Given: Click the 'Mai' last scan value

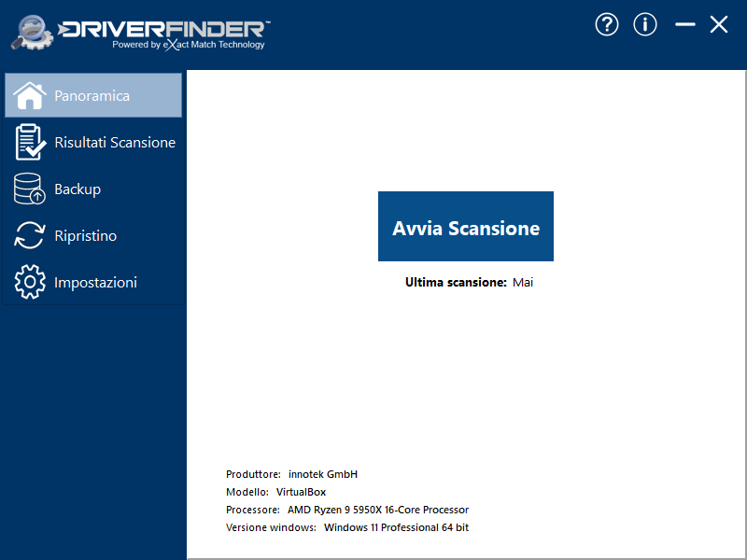Looking at the screenshot, I should [x=523, y=283].
